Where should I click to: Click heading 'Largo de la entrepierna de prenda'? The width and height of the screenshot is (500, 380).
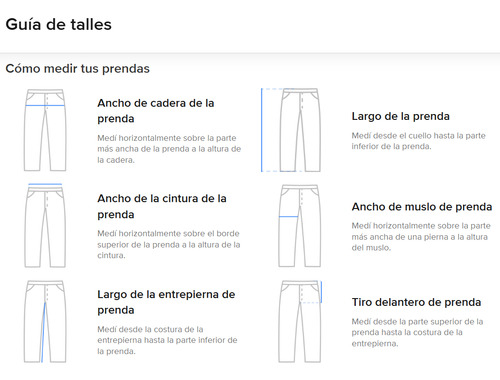click(x=166, y=302)
